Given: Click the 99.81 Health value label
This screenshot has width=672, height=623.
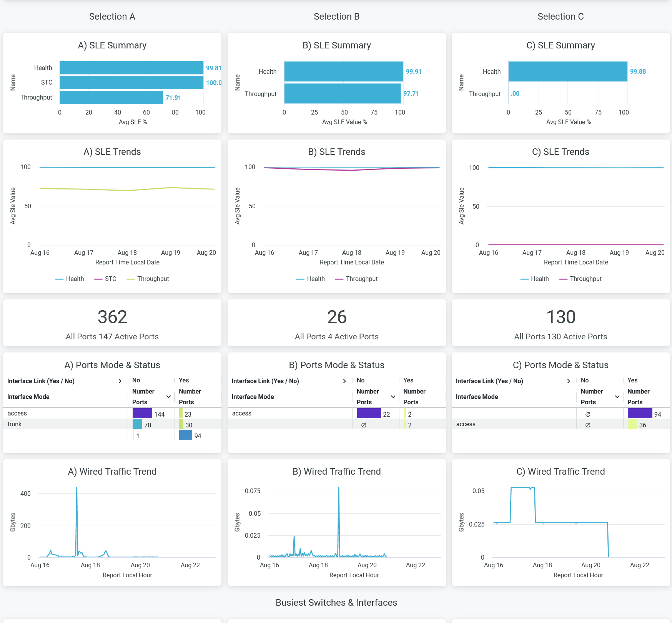Looking at the screenshot, I should [x=214, y=68].
